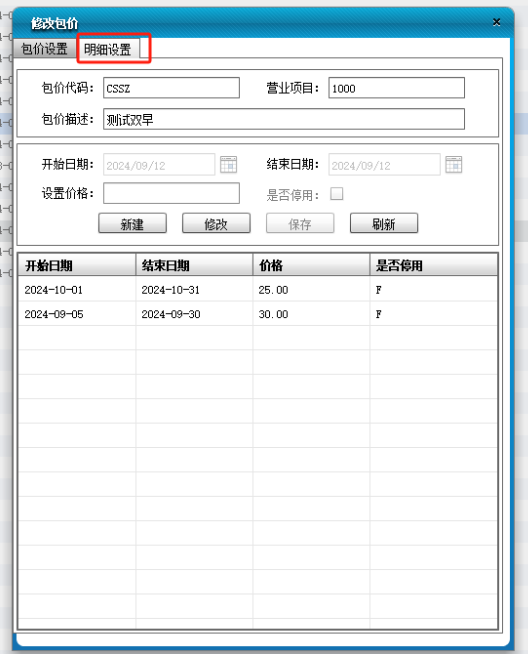528x654 pixels.
Task: Select the row starting 2024-10-01
Action: (258, 289)
